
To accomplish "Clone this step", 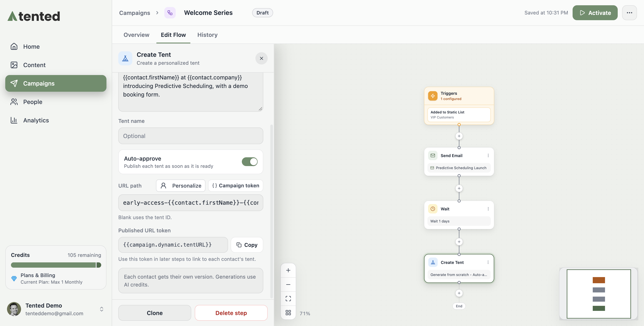I will pyautogui.click(x=154, y=313).
